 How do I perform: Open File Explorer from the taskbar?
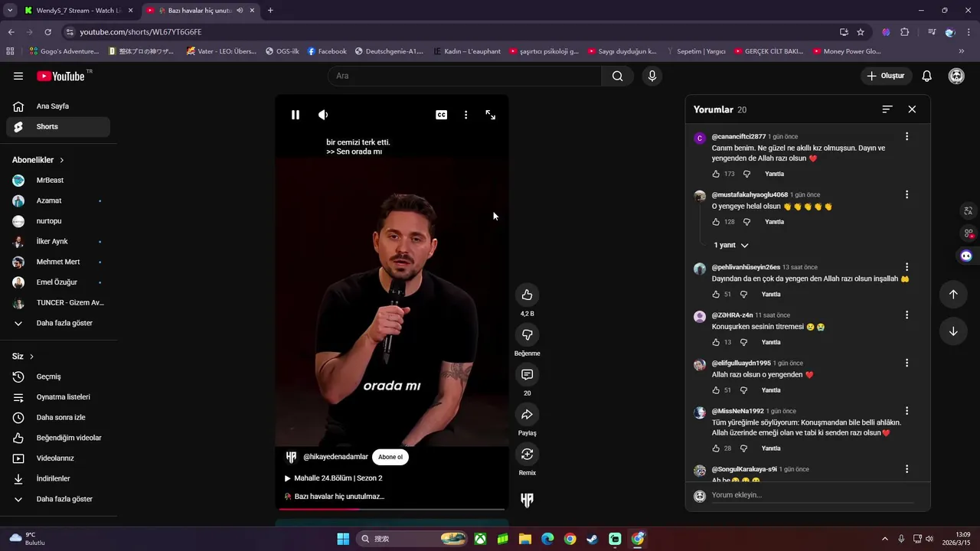[525, 539]
